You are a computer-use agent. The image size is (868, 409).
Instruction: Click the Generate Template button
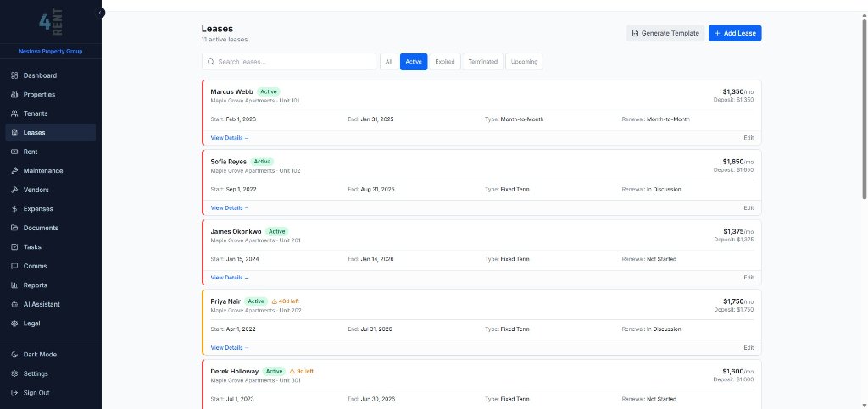coord(665,33)
